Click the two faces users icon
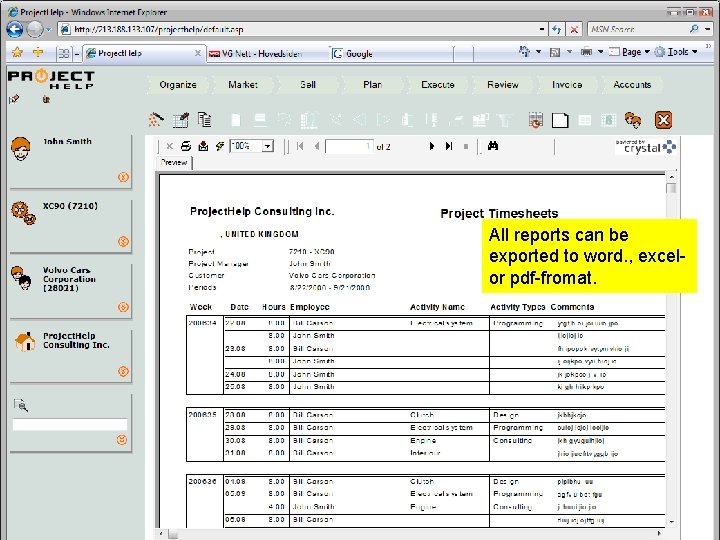 tap(633, 120)
